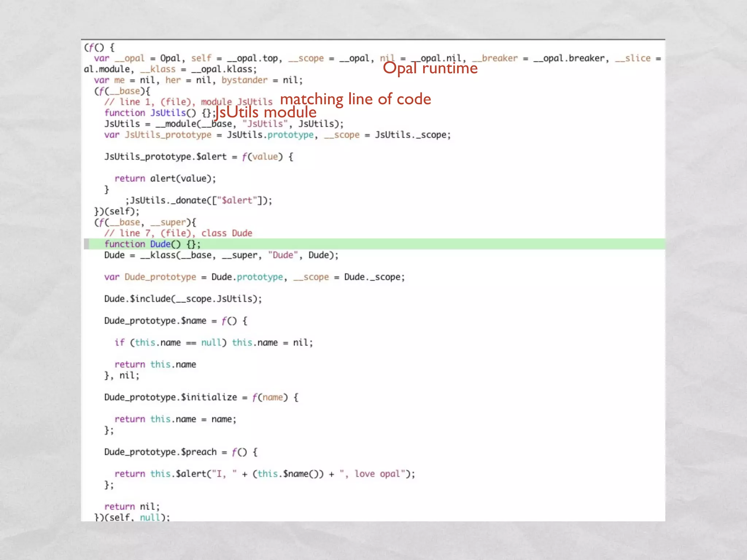Click the line 'return nil;'
Image resolution: width=747 pixels, height=560 pixels.
[132, 506]
